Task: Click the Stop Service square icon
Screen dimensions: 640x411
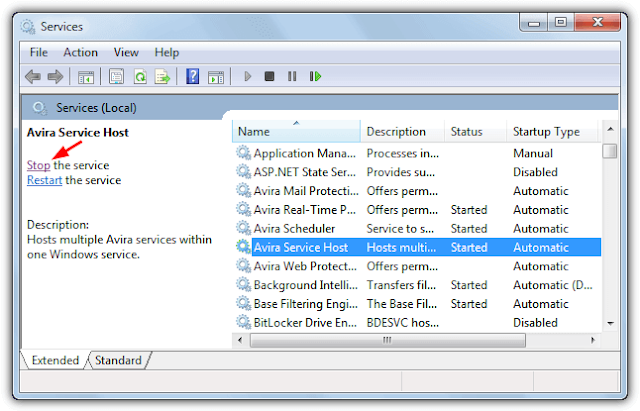Action: pyautogui.click(x=269, y=76)
